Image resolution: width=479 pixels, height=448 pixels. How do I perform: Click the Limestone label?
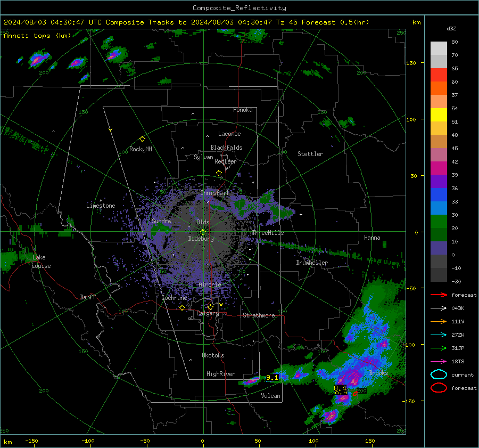click(101, 206)
